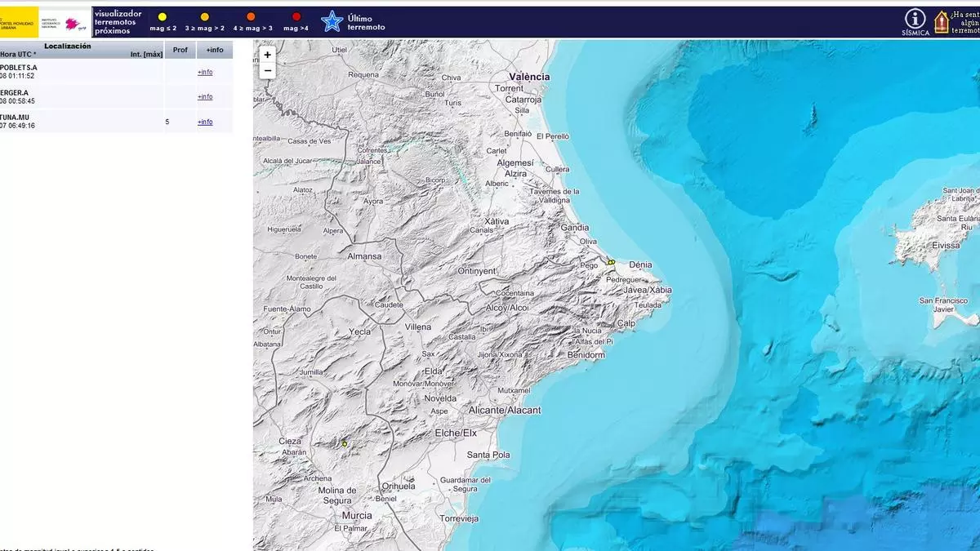This screenshot has height=551, width=980.
Task: Open the Sísmica information icon
Action: point(915,21)
